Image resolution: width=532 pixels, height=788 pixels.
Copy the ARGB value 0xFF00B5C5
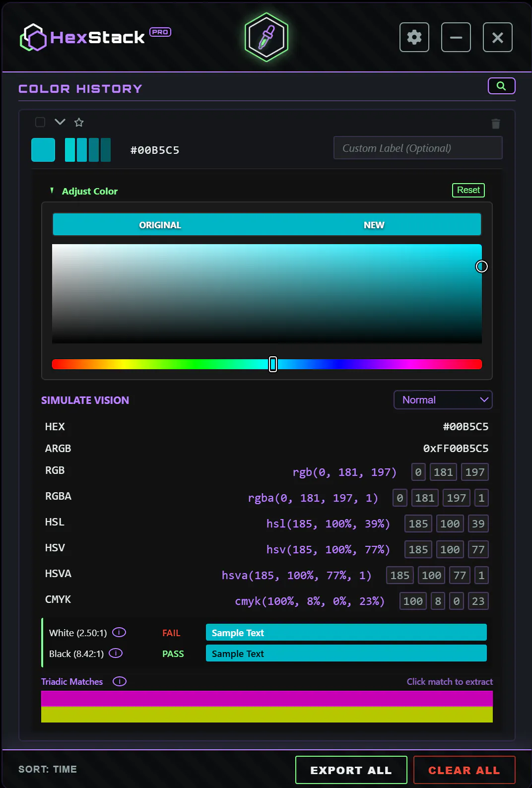[456, 448]
